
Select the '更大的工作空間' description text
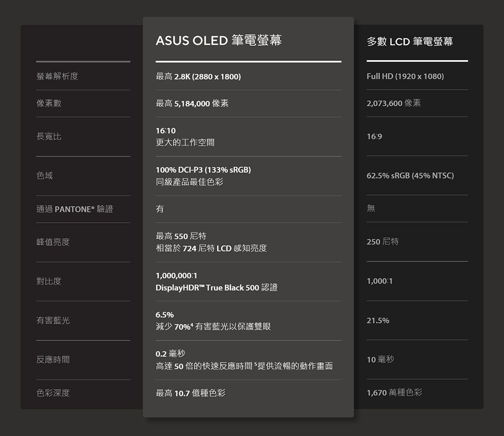tap(185, 143)
